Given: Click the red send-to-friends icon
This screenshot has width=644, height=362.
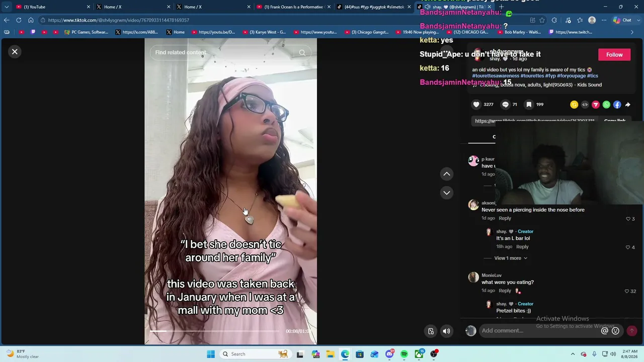Looking at the screenshot, I should pos(596,105).
